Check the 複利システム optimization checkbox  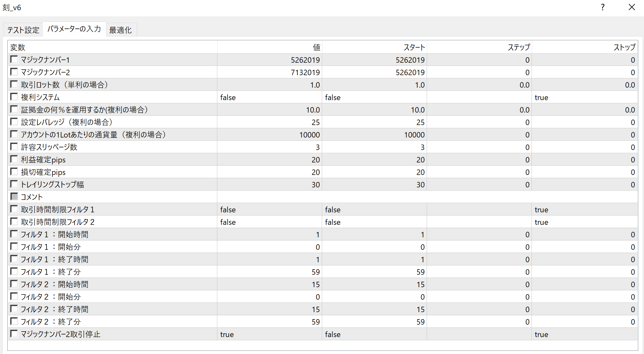[x=14, y=97]
